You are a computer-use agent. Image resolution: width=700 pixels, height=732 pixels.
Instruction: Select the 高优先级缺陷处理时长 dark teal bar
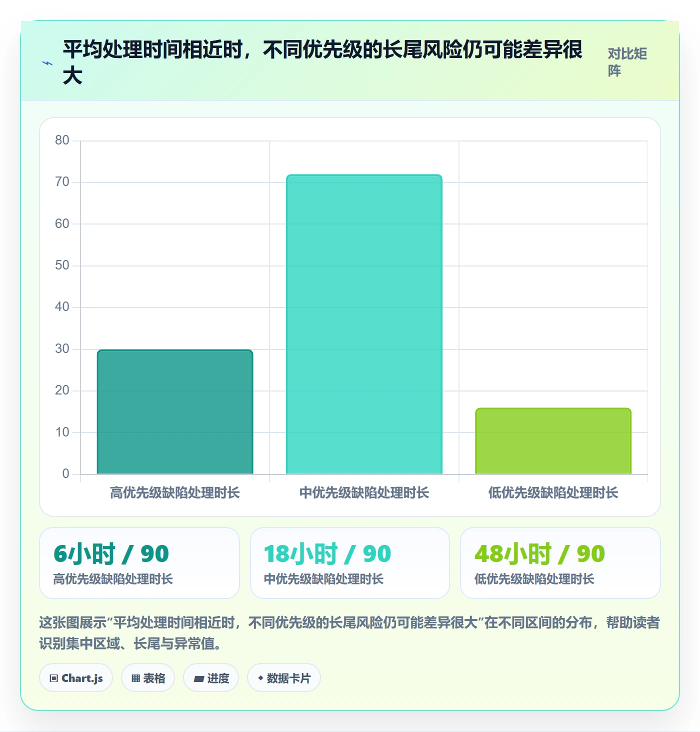point(175,412)
